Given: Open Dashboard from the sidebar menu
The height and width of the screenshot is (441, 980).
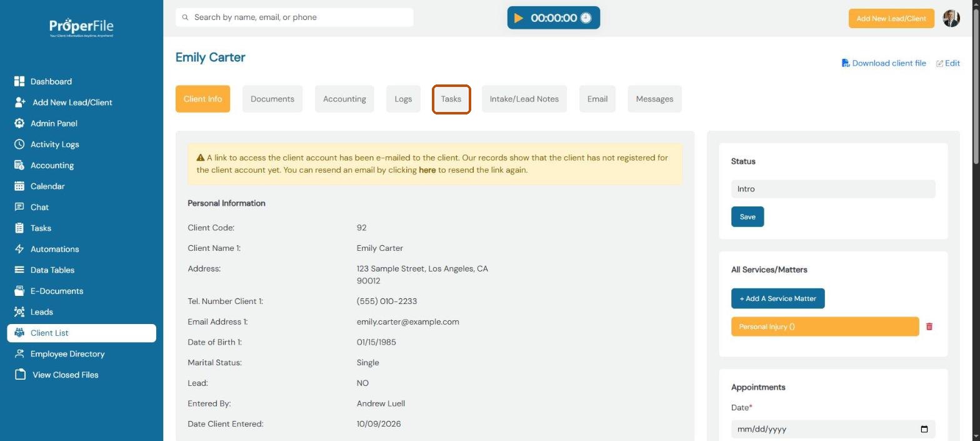Looking at the screenshot, I should point(51,81).
